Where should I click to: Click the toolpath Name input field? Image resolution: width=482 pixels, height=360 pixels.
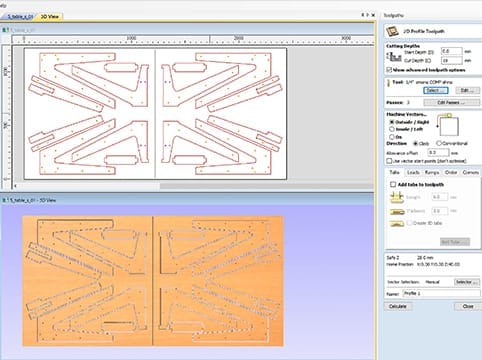tap(441, 294)
